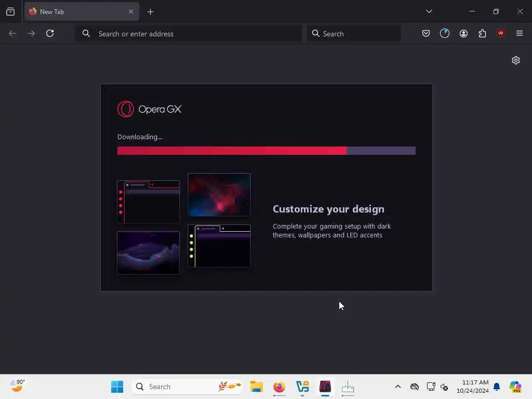Minimize the Firefox window

click(x=472, y=11)
